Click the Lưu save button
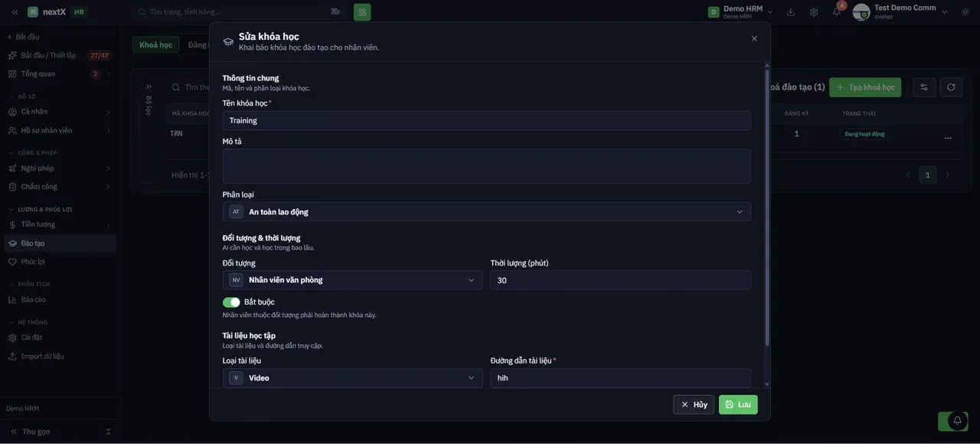 pos(738,404)
